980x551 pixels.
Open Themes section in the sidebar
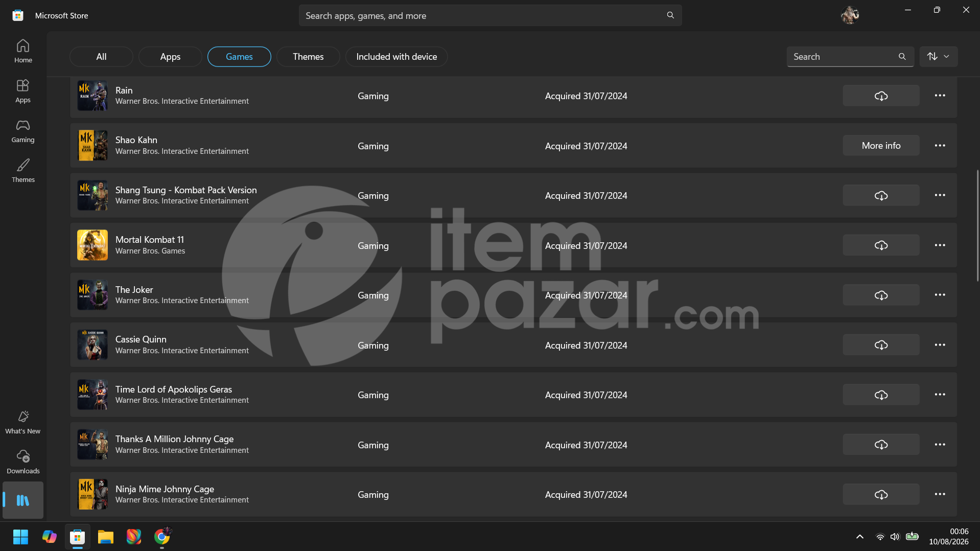[23, 171]
